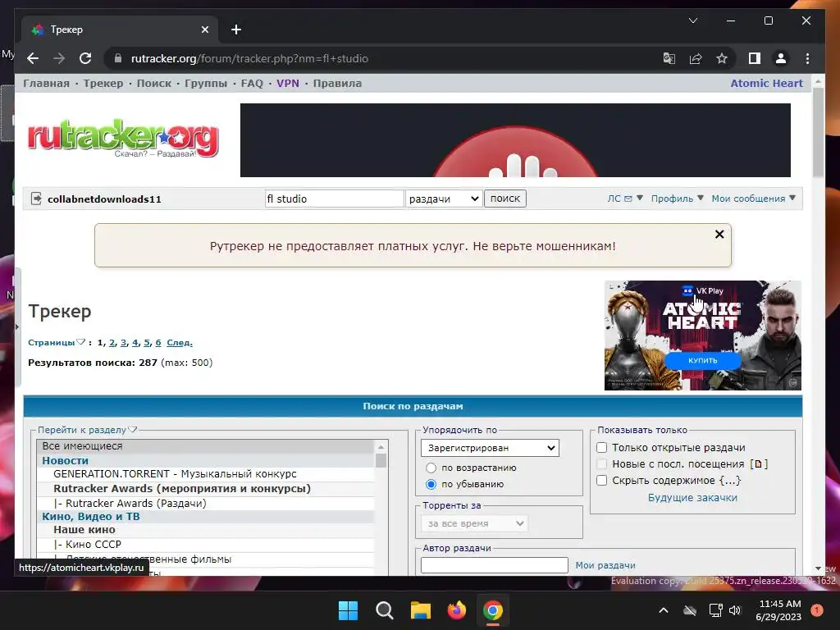The image size is (840, 630).
Task: Go to results page 6
Action: (158, 342)
